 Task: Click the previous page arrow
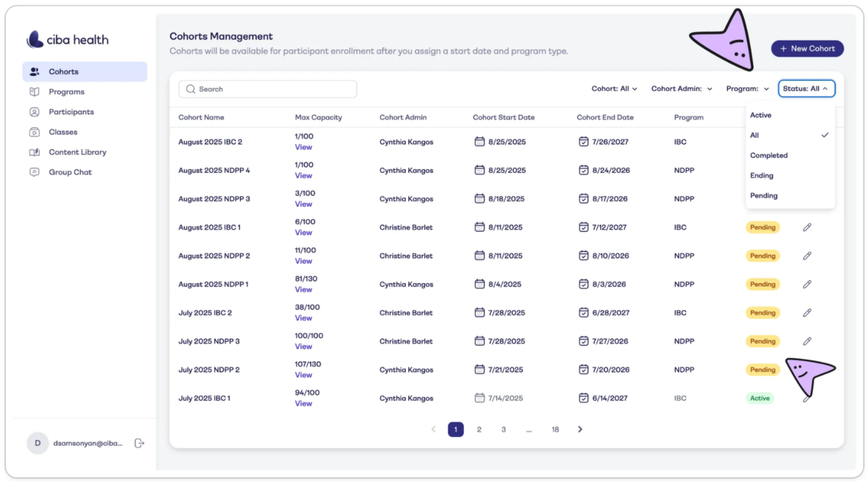(x=433, y=429)
